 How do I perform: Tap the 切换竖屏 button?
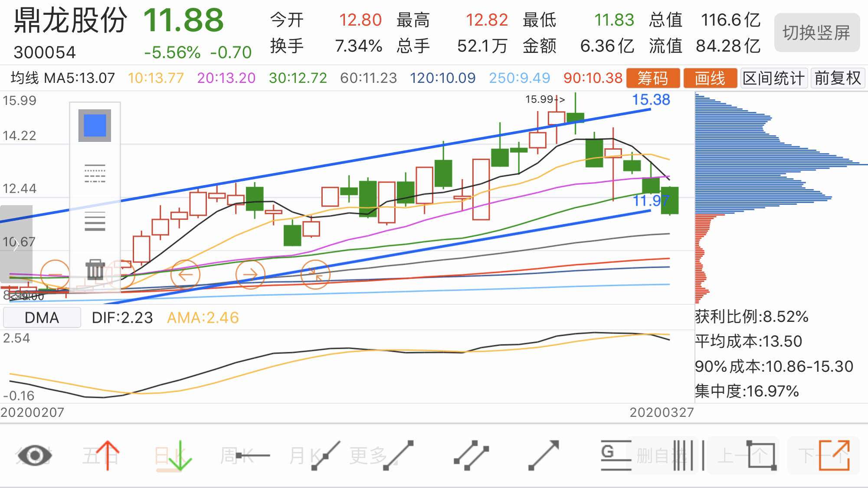pyautogui.click(x=817, y=33)
